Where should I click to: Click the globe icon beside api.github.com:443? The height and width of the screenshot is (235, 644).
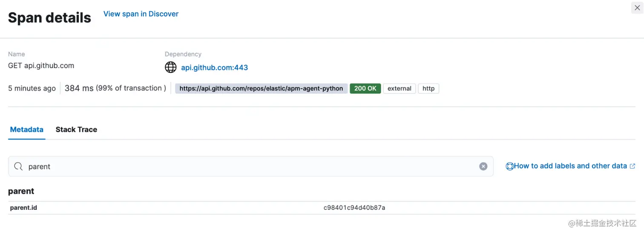click(170, 67)
